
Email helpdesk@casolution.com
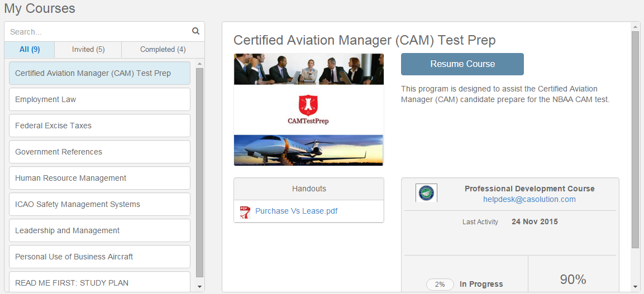529,199
